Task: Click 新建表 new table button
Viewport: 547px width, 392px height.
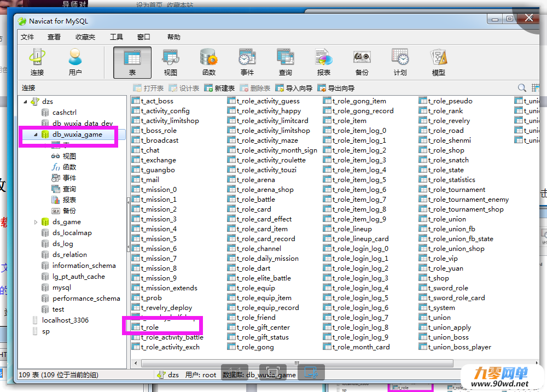Action: click(219, 88)
